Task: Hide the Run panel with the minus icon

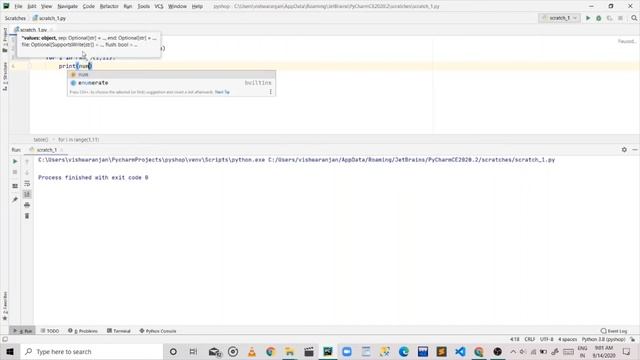Action: [635, 150]
